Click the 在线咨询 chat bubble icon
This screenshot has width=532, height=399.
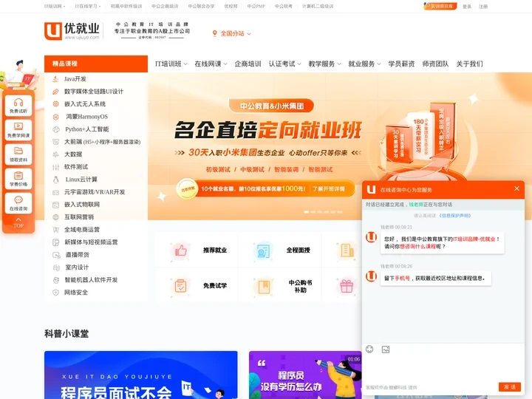(18, 199)
